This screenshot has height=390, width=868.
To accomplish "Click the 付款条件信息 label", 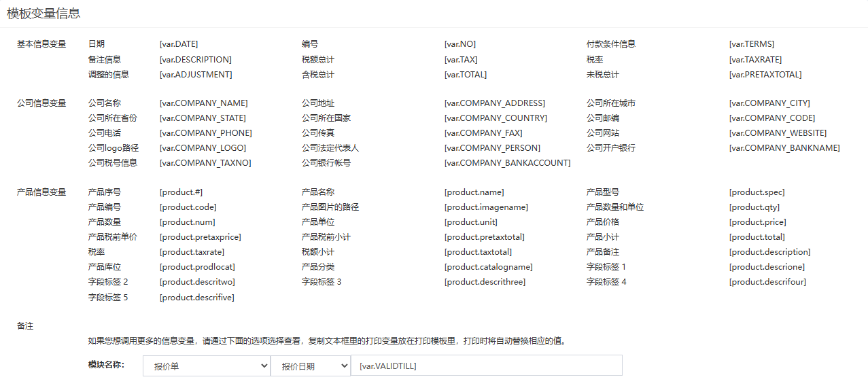I will (611, 44).
